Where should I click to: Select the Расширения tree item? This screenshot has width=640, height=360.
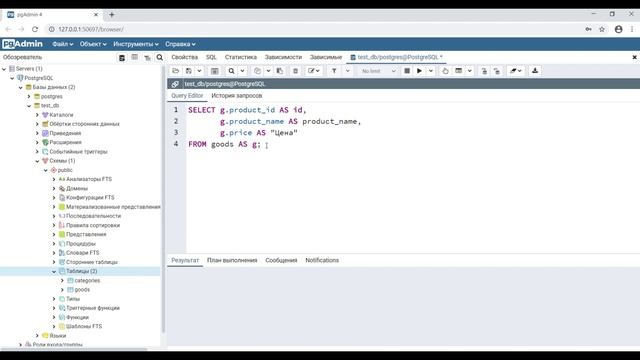click(65, 142)
